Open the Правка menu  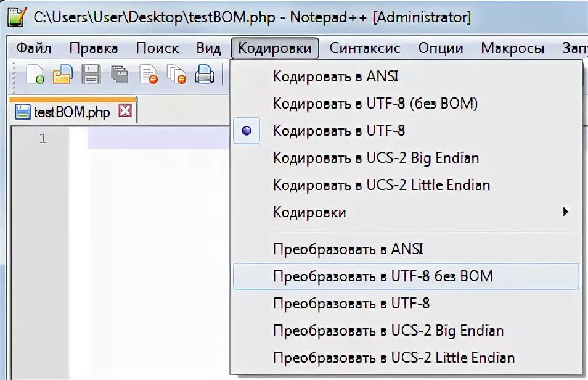coord(93,49)
